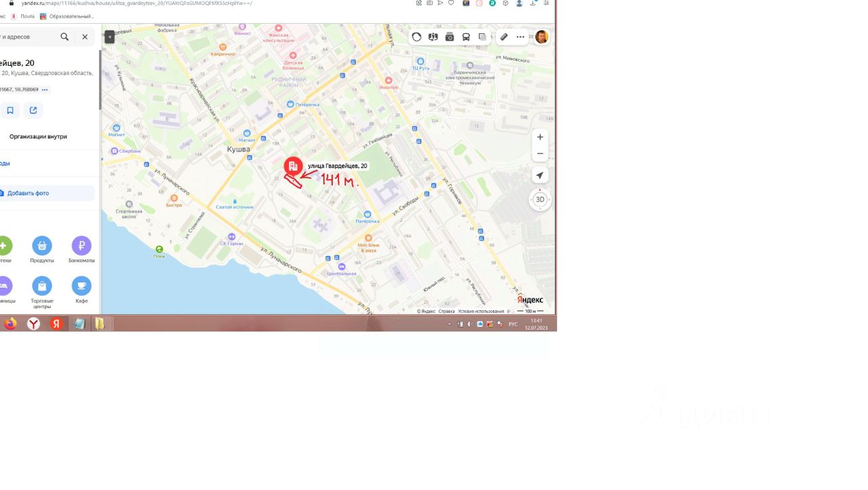
Task: Collapse the side panel arrow button
Action: 109,37
